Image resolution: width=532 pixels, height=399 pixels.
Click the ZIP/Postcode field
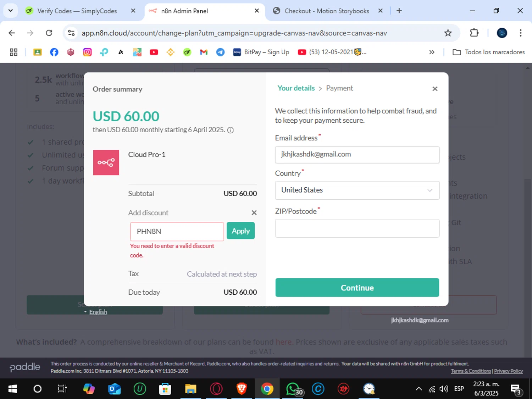tap(357, 228)
